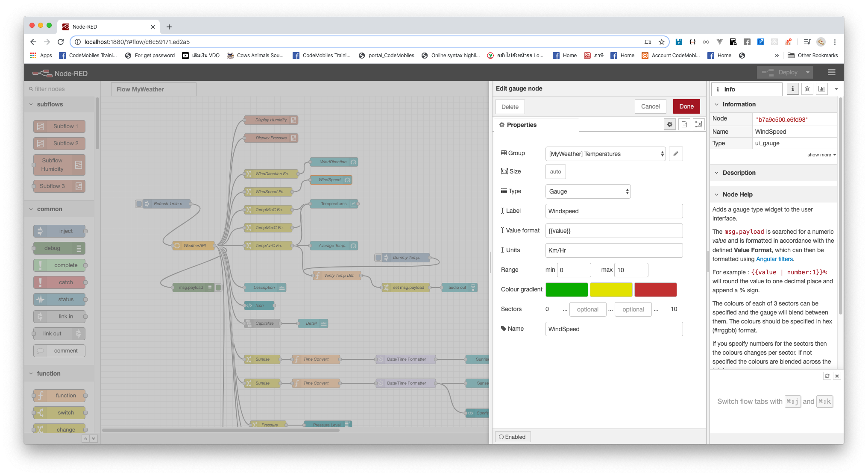Open node description document icon
Screen dimensions: 868x476
pyautogui.click(x=684, y=124)
